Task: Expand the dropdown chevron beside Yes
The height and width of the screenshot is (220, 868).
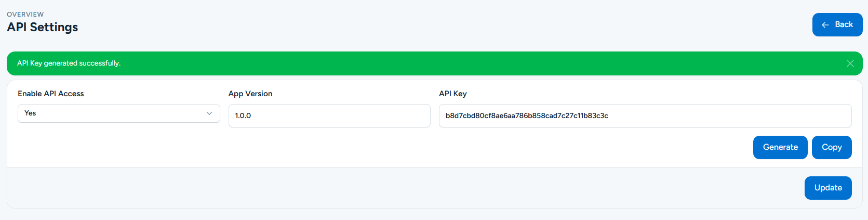Action: 209,113
